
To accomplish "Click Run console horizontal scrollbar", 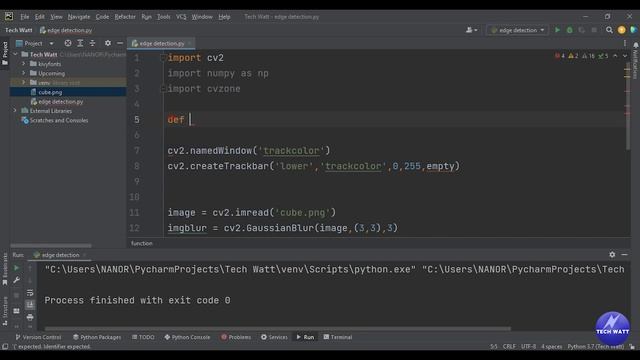I will click(x=278, y=328).
